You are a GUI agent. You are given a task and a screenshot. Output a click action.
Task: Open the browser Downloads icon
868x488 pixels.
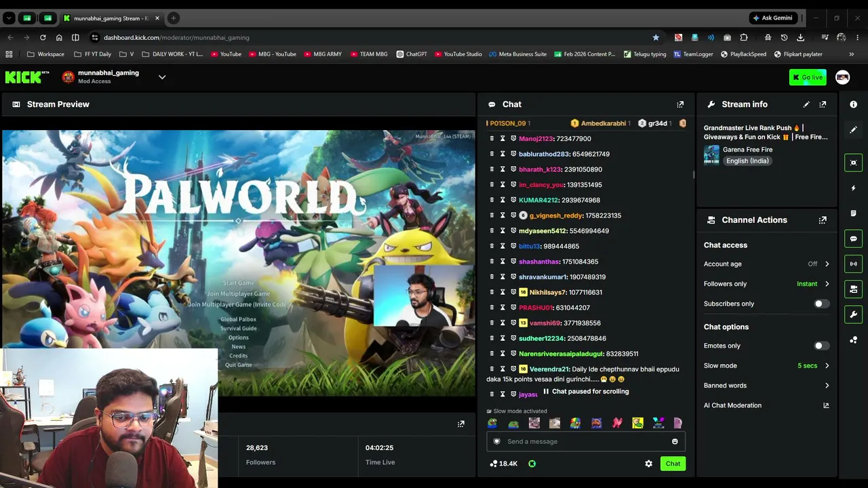pyautogui.click(x=801, y=37)
